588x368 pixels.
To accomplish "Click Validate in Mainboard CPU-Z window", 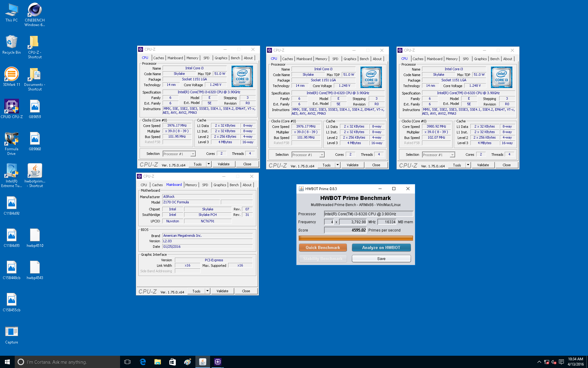I will [x=222, y=291].
